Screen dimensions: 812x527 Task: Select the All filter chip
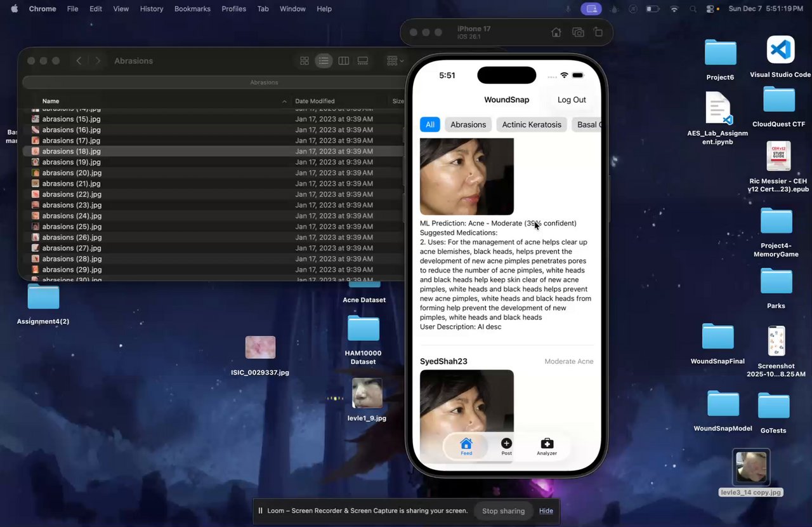tap(430, 124)
